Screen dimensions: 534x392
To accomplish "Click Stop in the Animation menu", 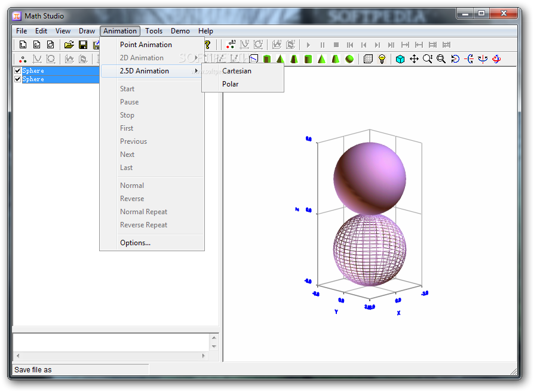I will point(127,115).
